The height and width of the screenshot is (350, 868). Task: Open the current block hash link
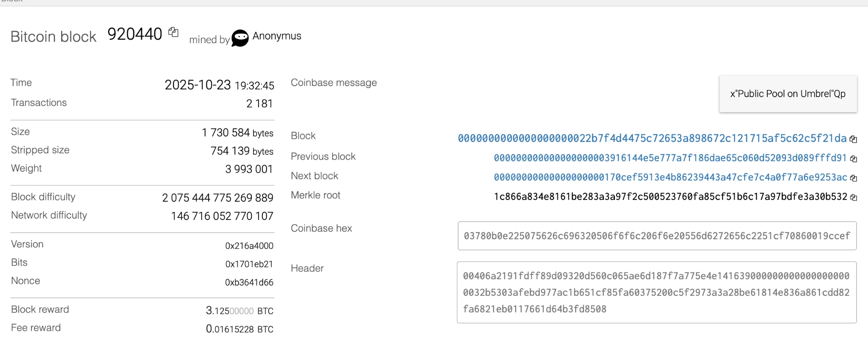coord(652,139)
